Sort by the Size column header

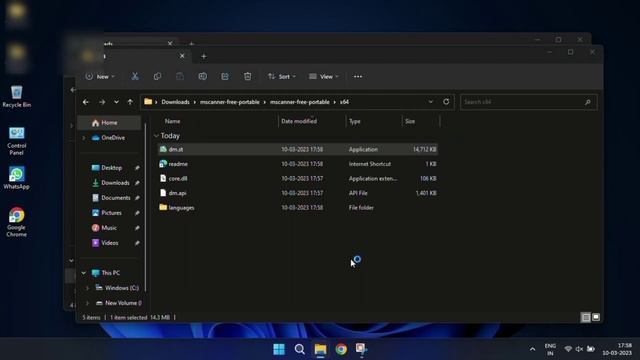(x=410, y=121)
